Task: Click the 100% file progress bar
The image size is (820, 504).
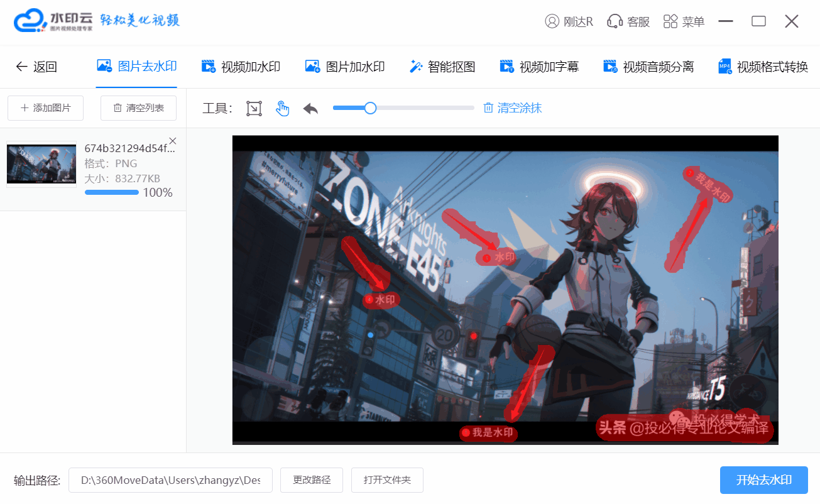Action: pyautogui.click(x=112, y=192)
